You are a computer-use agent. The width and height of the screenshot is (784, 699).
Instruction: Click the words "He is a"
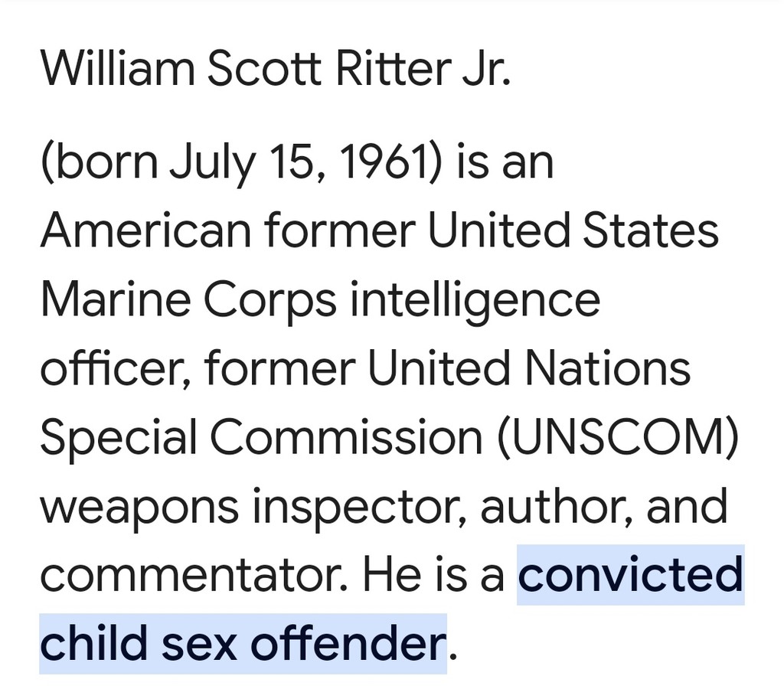tap(433, 574)
